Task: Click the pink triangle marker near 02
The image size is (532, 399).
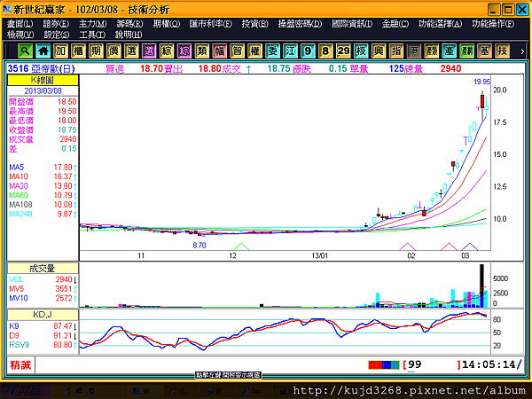Action: click(408, 246)
